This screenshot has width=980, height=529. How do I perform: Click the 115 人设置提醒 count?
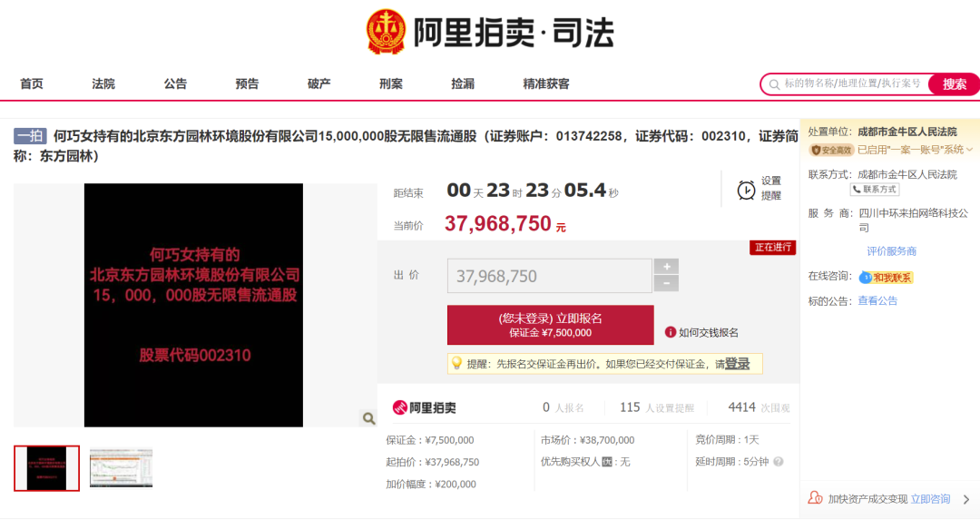pos(656,407)
